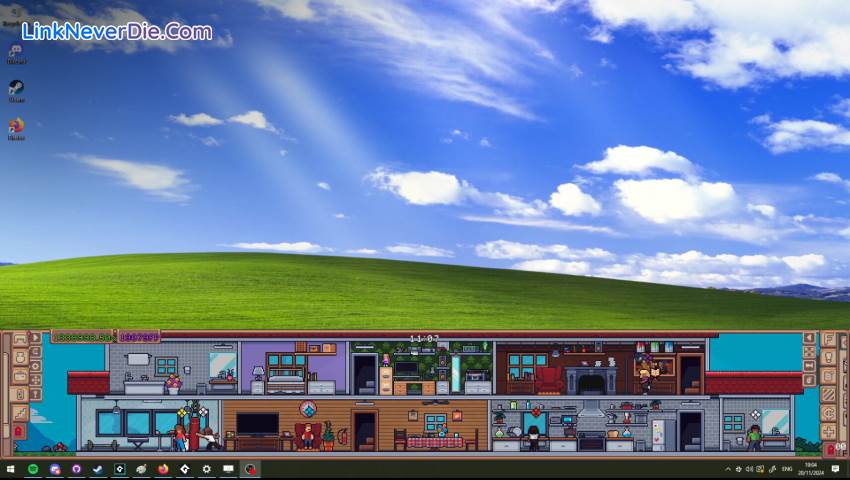Click the plus icon in right panel

click(829, 432)
